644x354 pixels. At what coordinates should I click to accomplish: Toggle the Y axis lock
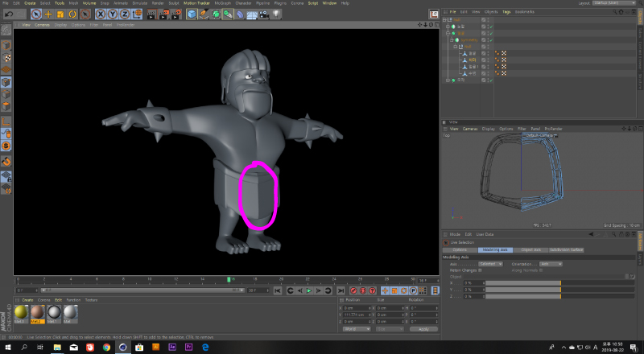pyautogui.click(x=113, y=14)
